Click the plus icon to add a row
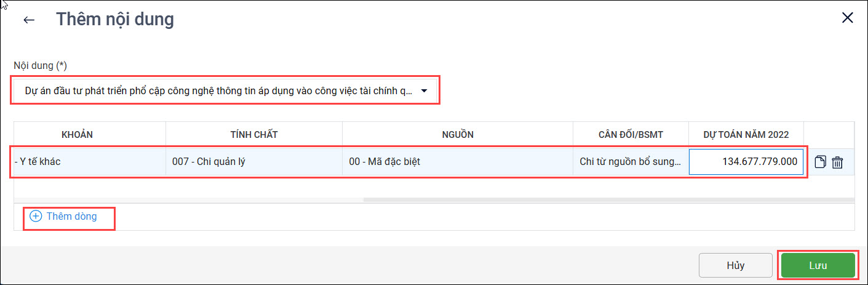The image size is (868, 285). pyautogui.click(x=36, y=216)
